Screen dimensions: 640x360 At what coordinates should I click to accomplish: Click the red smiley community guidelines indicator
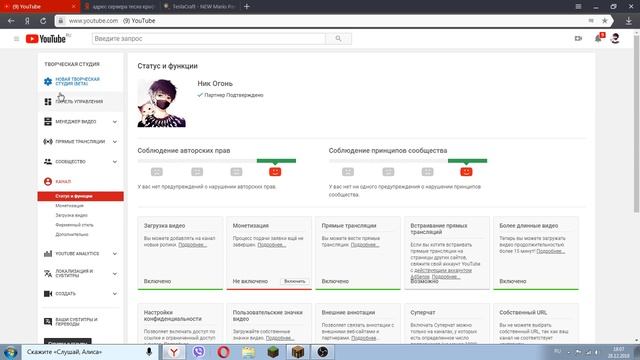[466, 172]
